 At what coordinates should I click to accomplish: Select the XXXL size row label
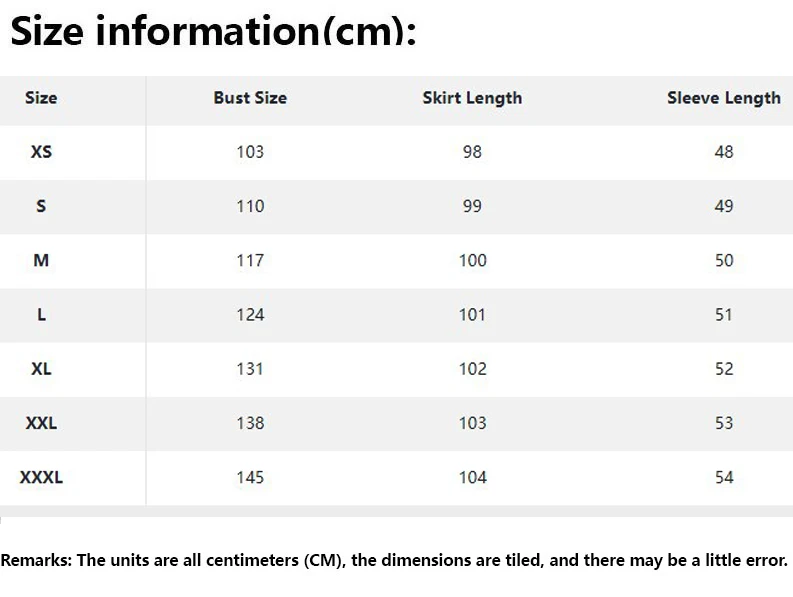41,477
